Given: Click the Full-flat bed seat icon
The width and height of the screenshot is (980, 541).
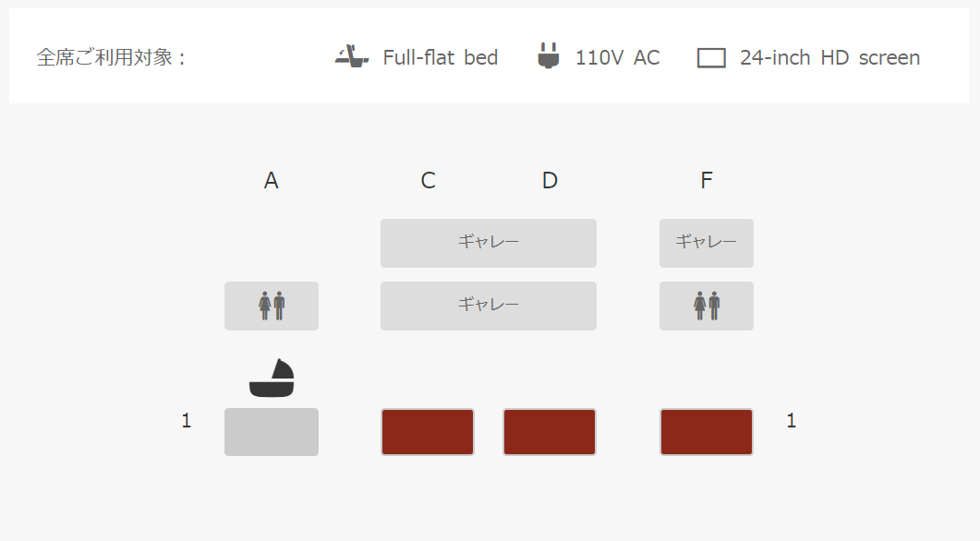Looking at the screenshot, I should tap(352, 56).
